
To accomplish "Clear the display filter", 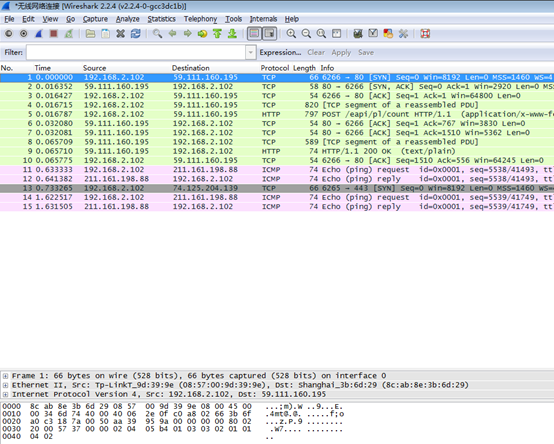I will (x=316, y=53).
